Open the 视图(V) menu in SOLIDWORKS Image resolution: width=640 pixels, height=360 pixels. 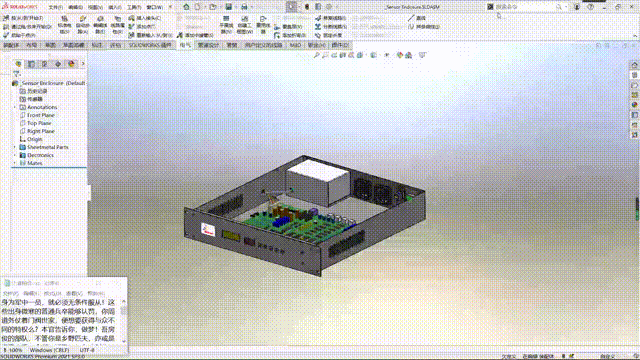click(95, 7)
